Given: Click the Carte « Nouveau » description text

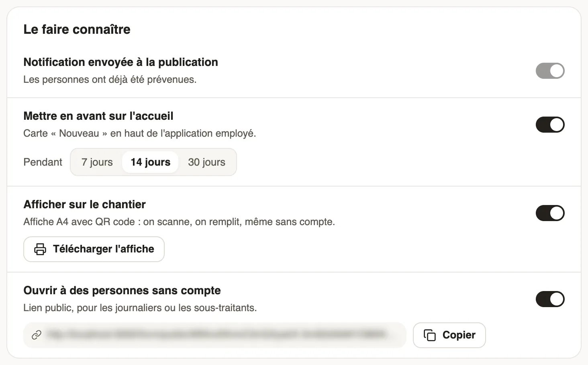Looking at the screenshot, I should click(x=140, y=133).
